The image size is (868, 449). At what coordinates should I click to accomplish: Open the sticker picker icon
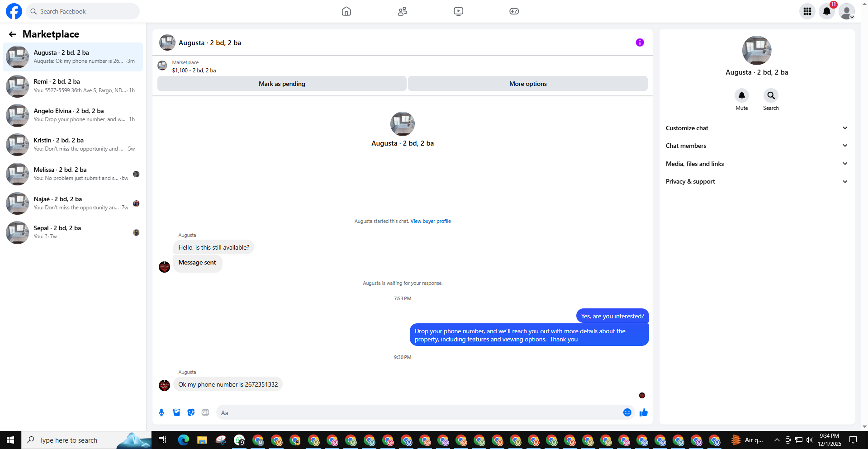pos(191,412)
